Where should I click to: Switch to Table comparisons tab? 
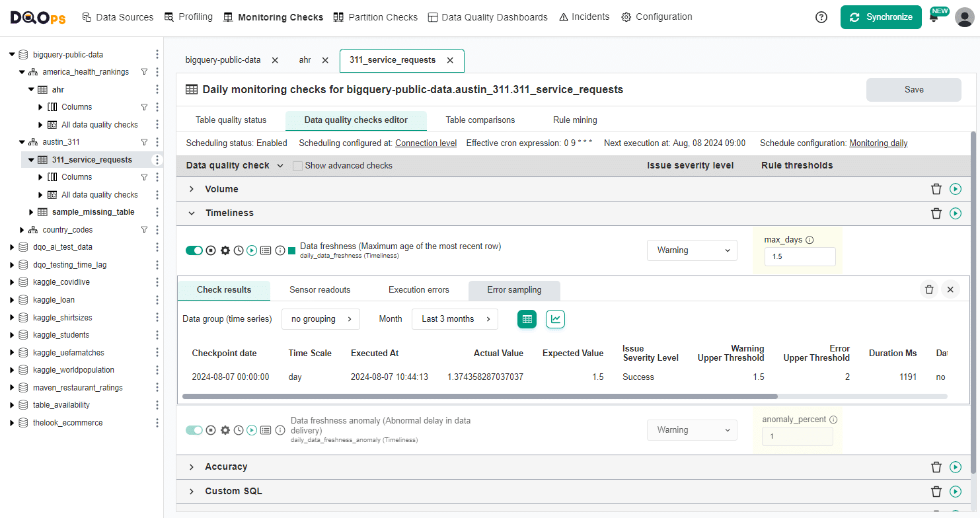pyautogui.click(x=480, y=120)
